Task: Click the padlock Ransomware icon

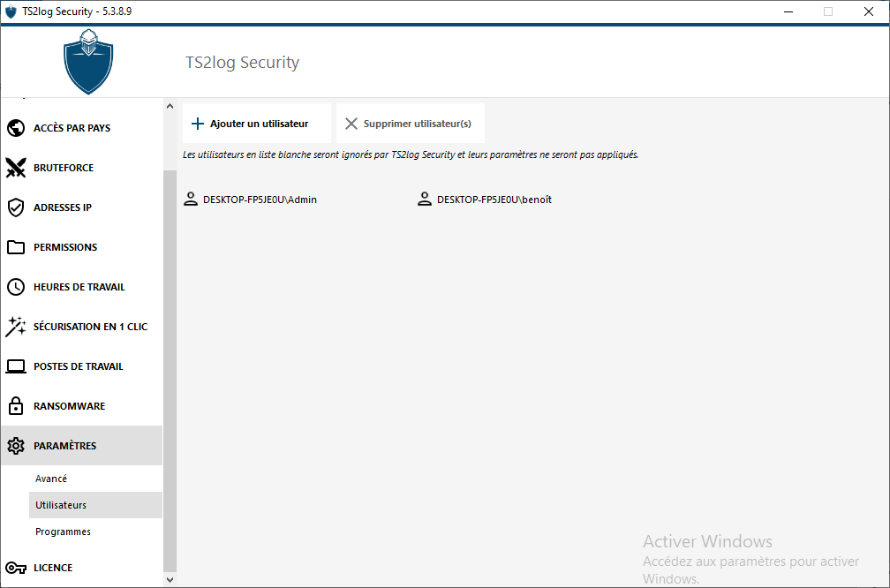Action: point(16,406)
